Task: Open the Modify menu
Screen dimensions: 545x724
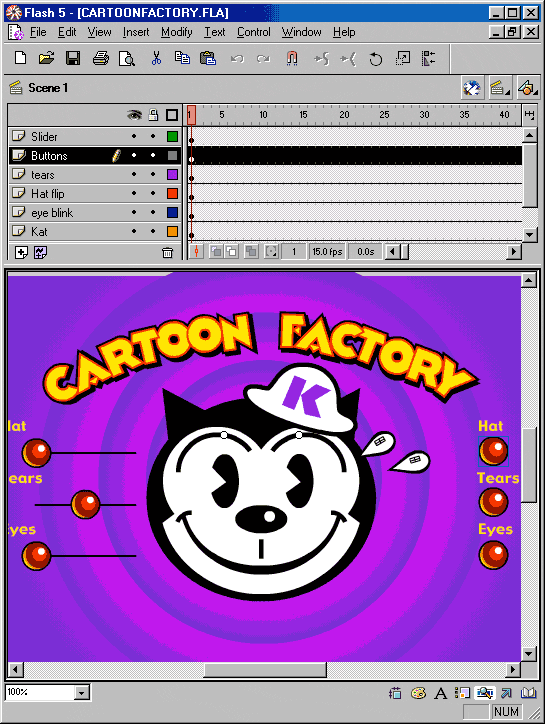Action: coord(176,32)
